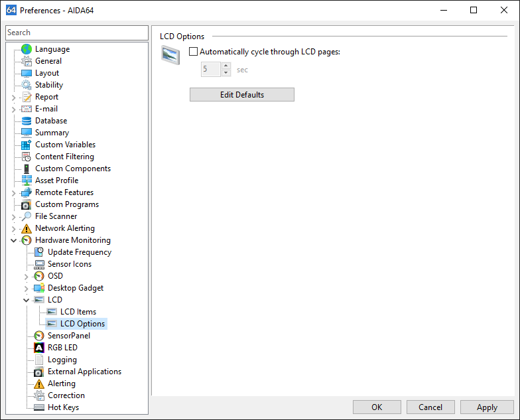Click the AIDA64 title bar logo
This screenshot has width=520, height=420.
click(11, 10)
